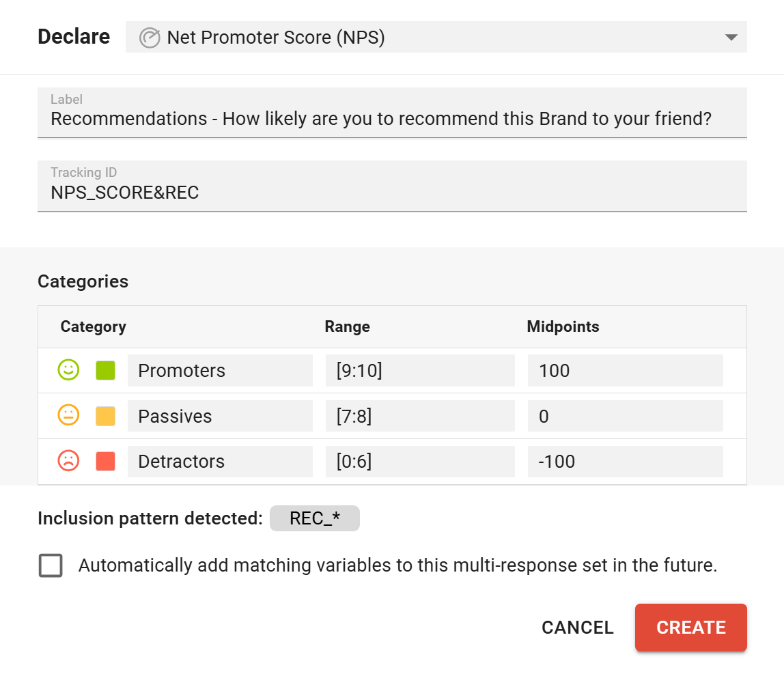Edit the Promoters category name field
The height and width of the screenshot is (674, 784).
pyautogui.click(x=220, y=371)
